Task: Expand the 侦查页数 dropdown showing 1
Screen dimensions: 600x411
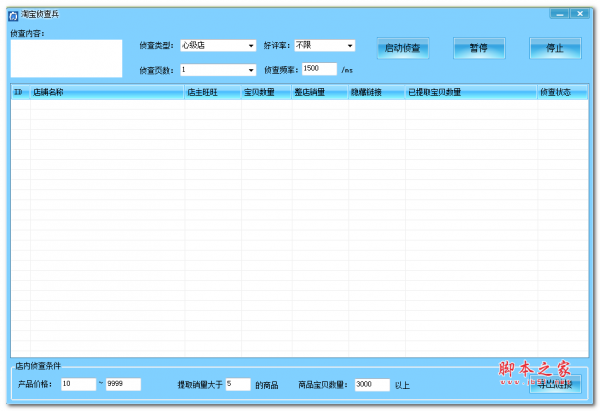Action: point(218,70)
